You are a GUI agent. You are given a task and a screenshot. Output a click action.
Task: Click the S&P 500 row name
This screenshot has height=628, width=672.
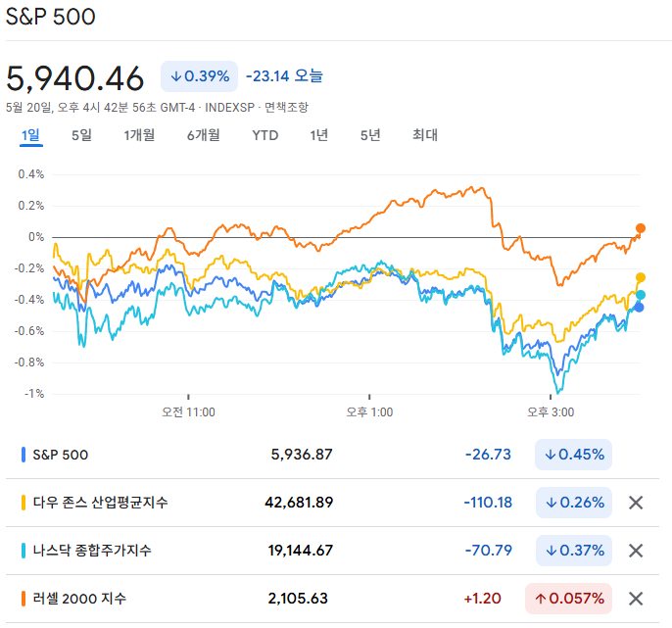[61, 455]
